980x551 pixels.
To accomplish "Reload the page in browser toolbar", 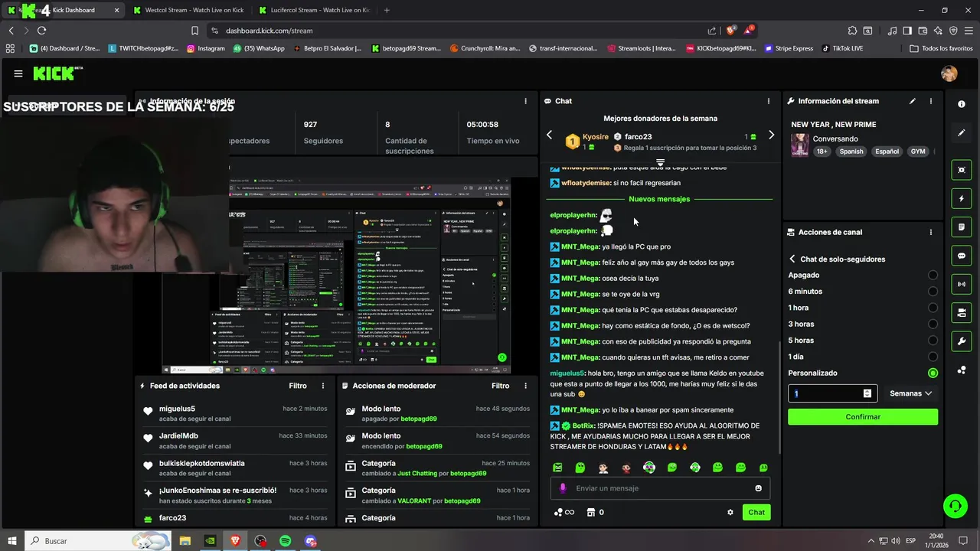I will (x=41, y=31).
